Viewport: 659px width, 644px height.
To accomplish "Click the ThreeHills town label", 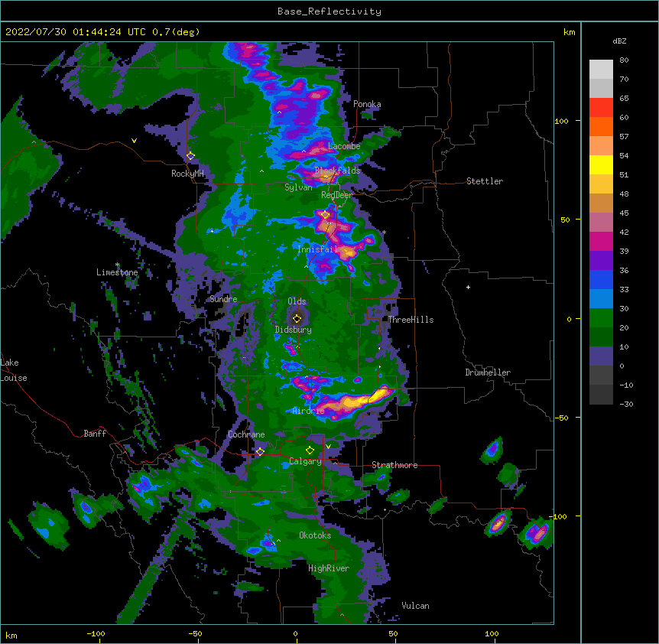I will coord(411,320).
